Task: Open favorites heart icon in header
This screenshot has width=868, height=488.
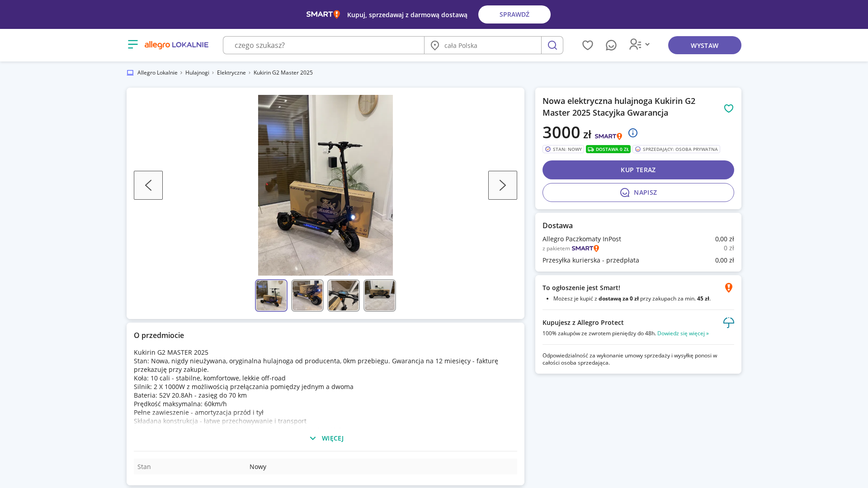Action: pyautogui.click(x=588, y=45)
